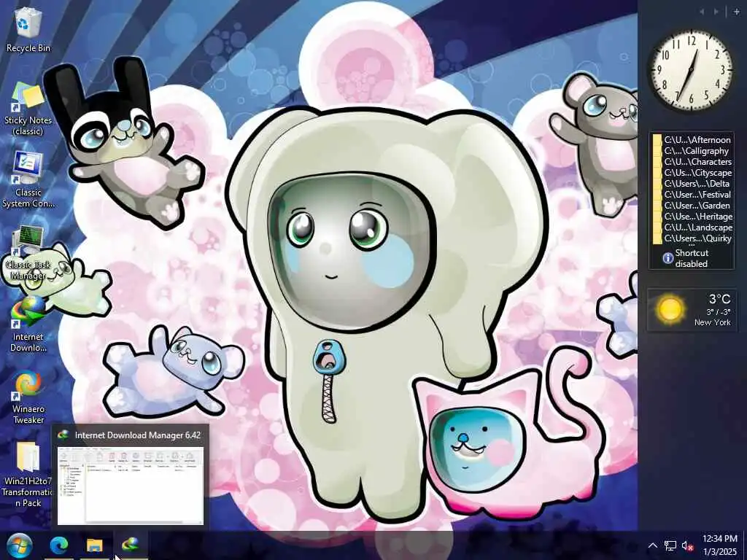Open File Explorer from taskbar
Viewport: 747px width, 560px height.
[x=94, y=545]
